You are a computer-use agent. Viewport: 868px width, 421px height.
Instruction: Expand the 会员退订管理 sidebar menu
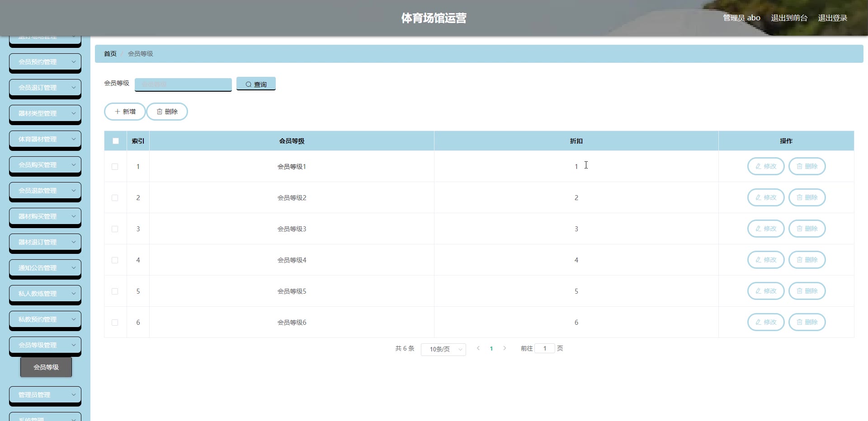click(45, 88)
